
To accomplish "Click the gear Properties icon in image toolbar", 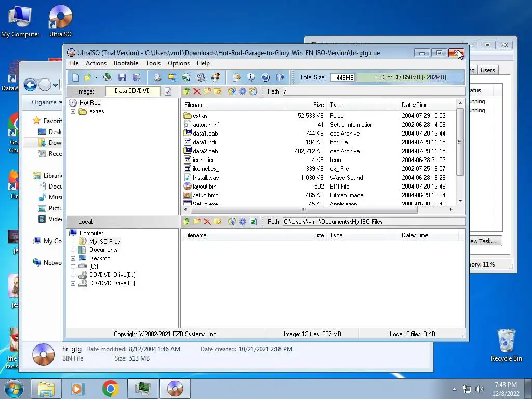I will [243, 91].
